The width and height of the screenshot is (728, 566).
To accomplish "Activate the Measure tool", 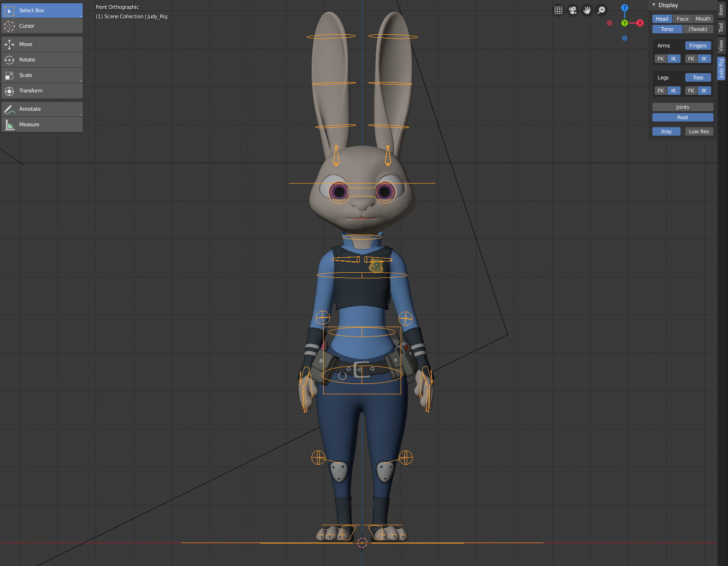I will 42,124.
